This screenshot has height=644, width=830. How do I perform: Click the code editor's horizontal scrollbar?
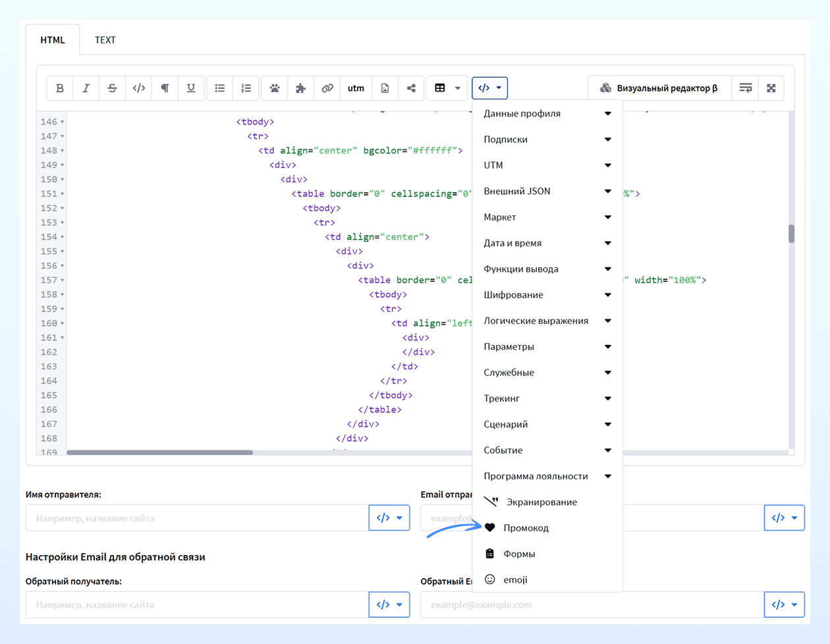coord(159,452)
